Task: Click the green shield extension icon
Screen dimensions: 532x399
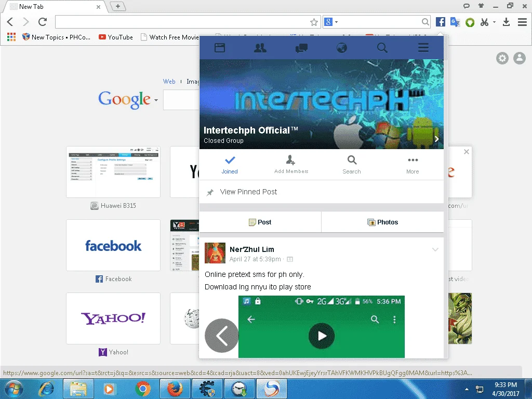Action: (x=470, y=22)
